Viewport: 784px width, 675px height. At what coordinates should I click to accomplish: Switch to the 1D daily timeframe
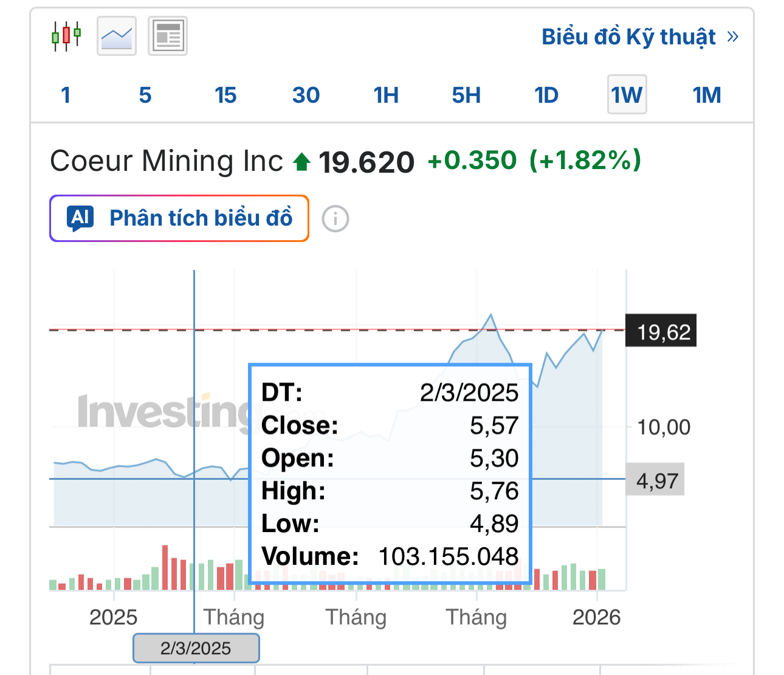tap(546, 95)
